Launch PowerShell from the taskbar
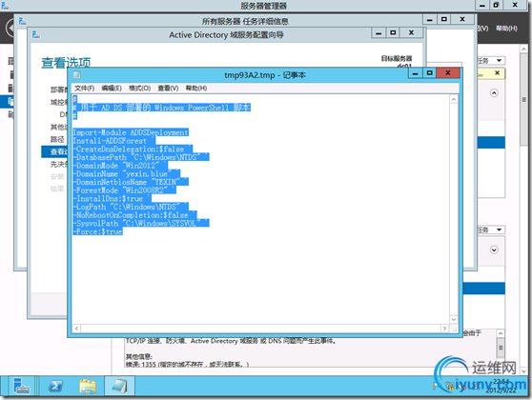This screenshot has width=532, height=400. tap(55, 386)
